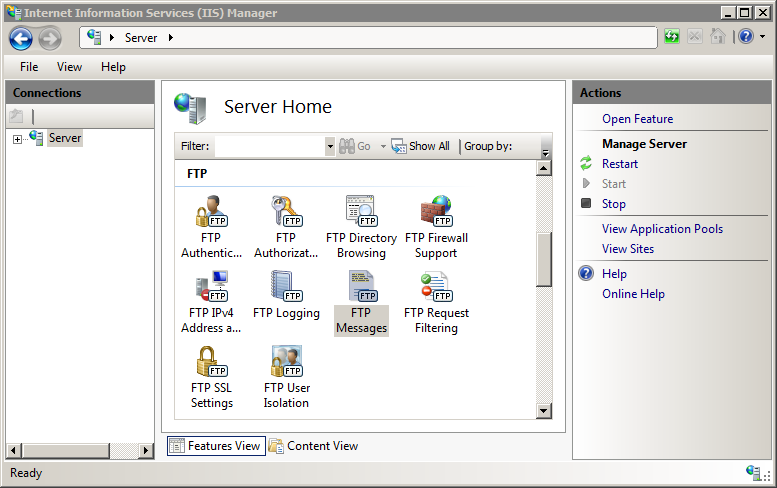This screenshot has width=777, height=488.
Task: Click Connections pane scroll left arrow
Action: (x=13, y=450)
